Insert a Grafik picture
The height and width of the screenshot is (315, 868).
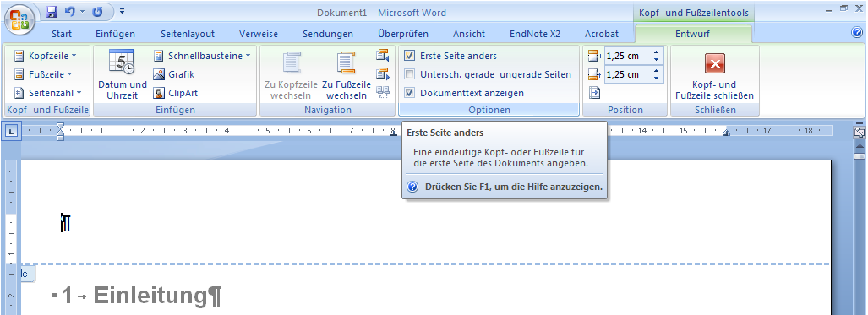[174, 74]
